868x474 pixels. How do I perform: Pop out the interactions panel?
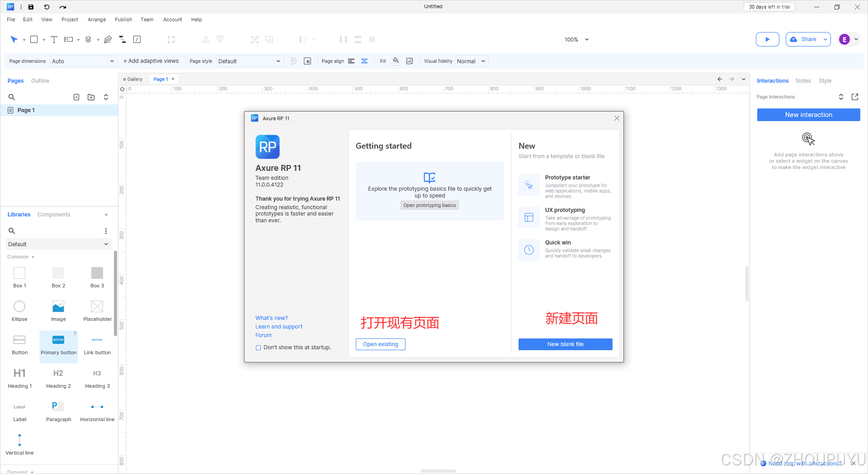pyautogui.click(x=854, y=97)
